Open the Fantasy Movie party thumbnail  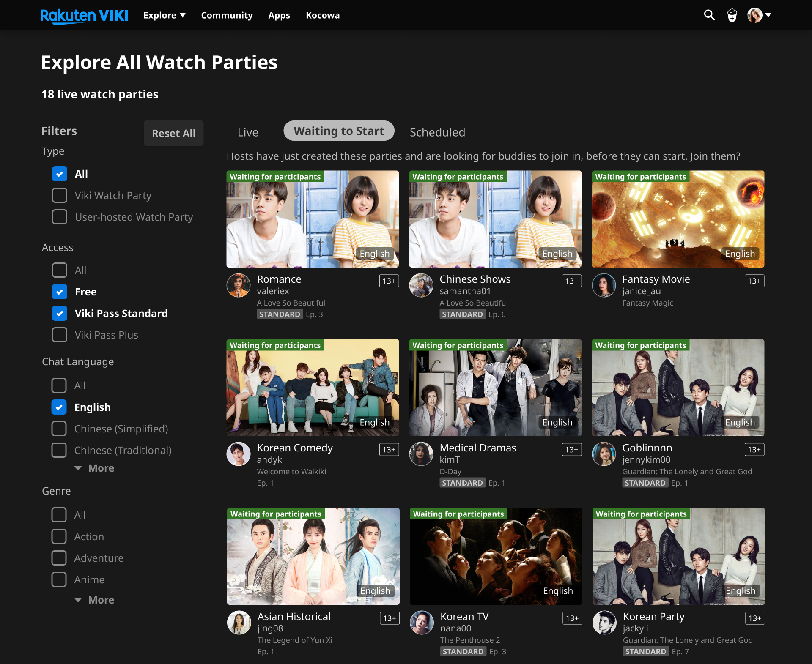[678, 219]
